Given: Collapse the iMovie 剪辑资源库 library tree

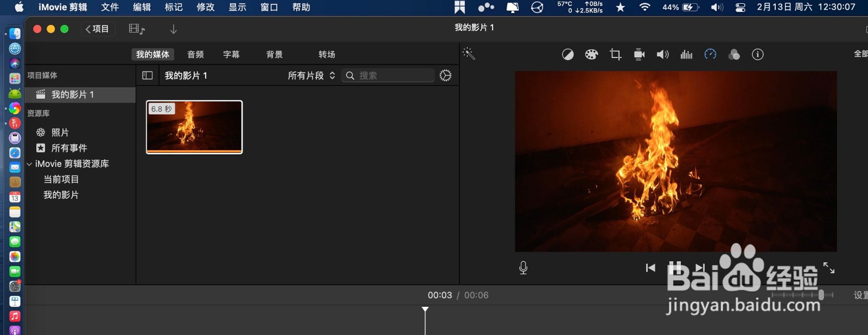Looking at the screenshot, I should [x=29, y=164].
